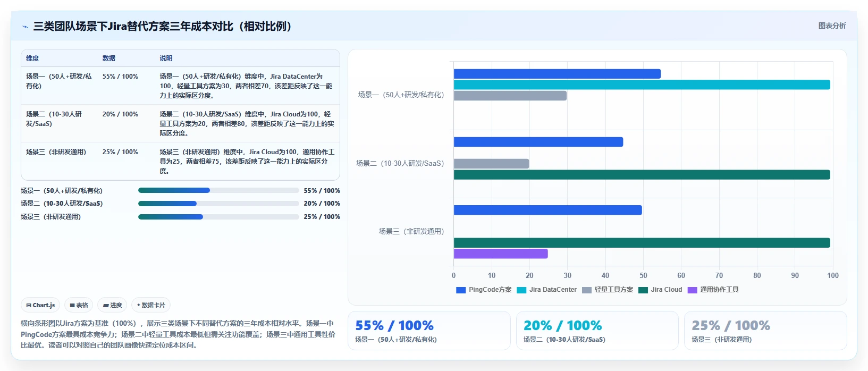Click the y-axis label 场景三（非研发通用）
868x371 pixels.
411,232
